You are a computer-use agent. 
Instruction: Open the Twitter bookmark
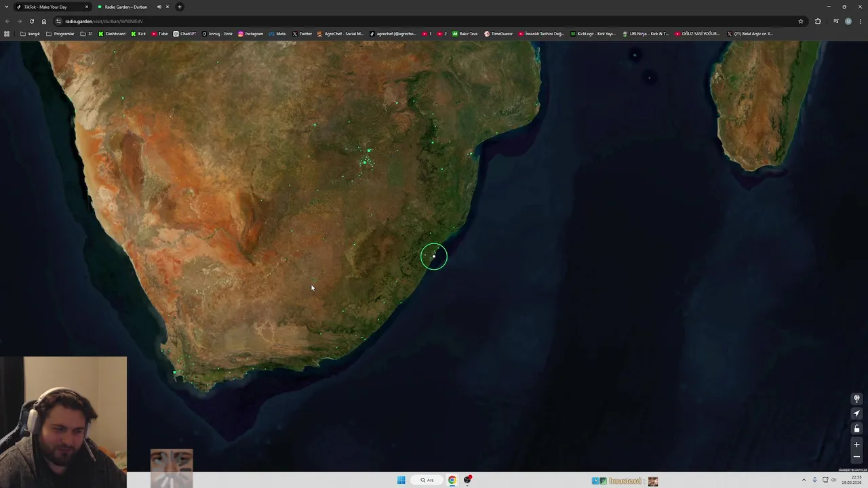click(302, 34)
